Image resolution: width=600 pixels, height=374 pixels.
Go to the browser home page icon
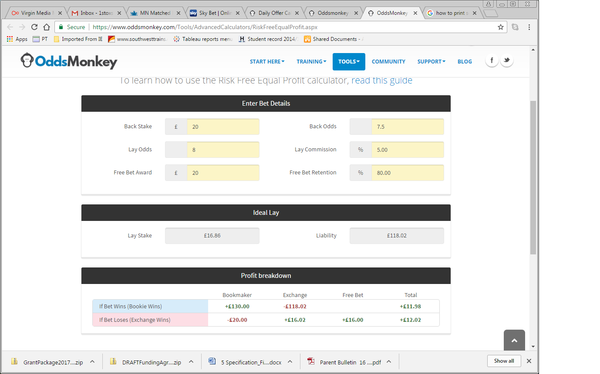point(46,27)
